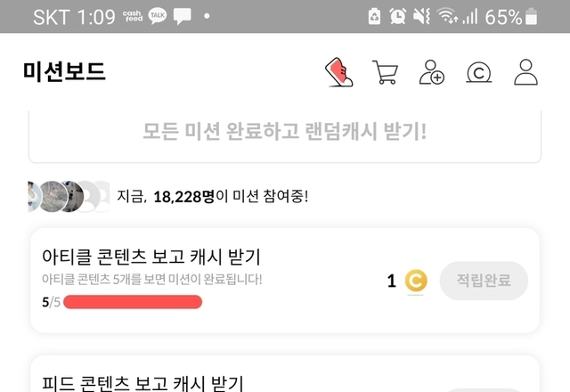The image size is (570, 392).
Task: Tap the cash feed status bar icon
Action: pyautogui.click(x=132, y=16)
